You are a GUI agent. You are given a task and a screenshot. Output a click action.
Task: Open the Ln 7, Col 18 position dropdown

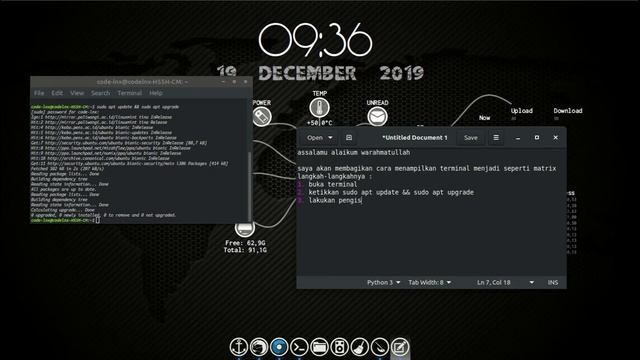pyautogui.click(x=505, y=282)
